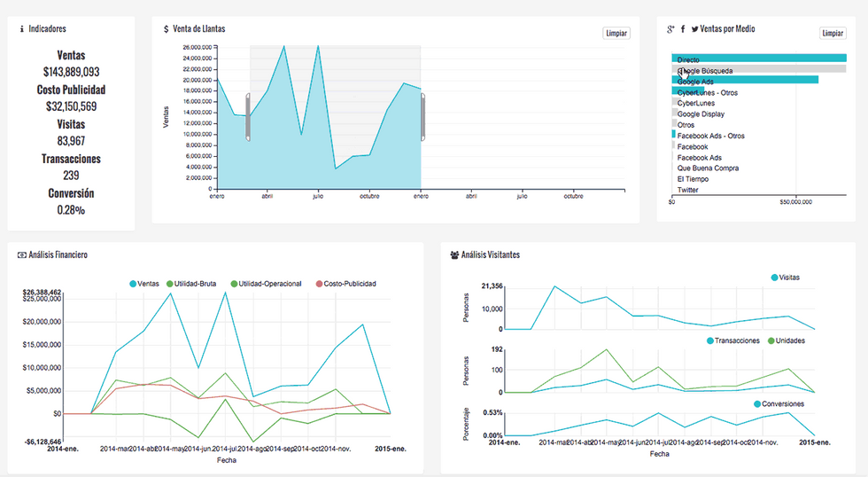Click the Facebook icon in Ventas por Medio header
The image size is (868, 477).
683,28
